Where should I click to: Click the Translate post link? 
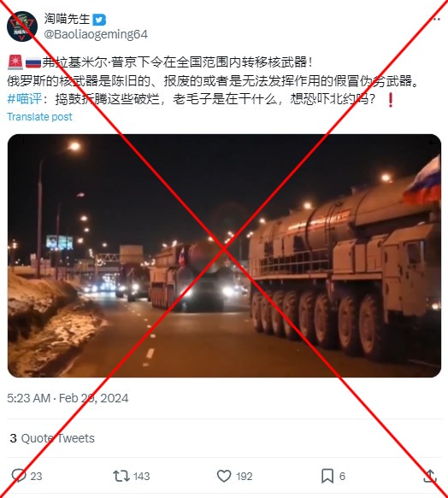[x=39, y=117]
